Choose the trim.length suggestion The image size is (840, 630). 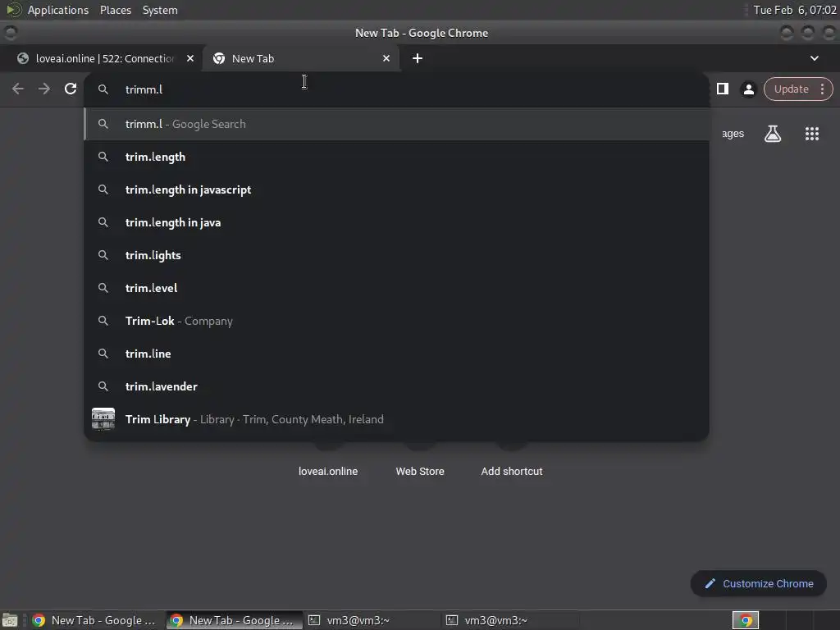point(397,157)
